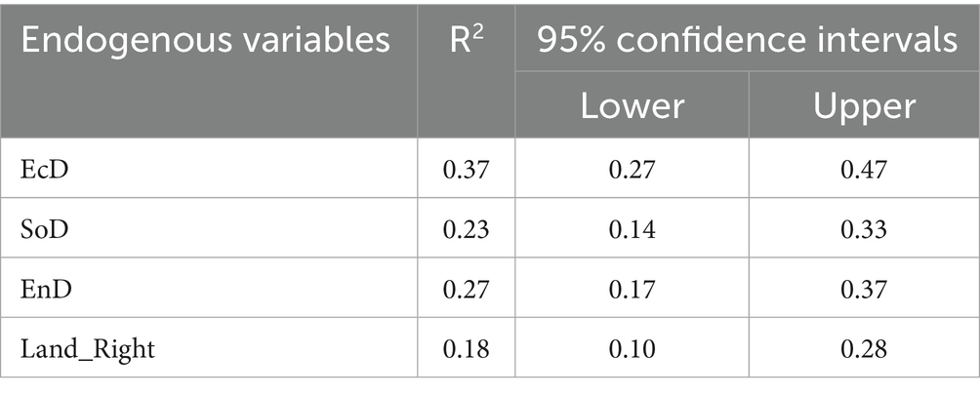Click the 0.10 lower bound cell
This screenshot has width=980, height=395.
pyautogui.click(x=631, y=349)
